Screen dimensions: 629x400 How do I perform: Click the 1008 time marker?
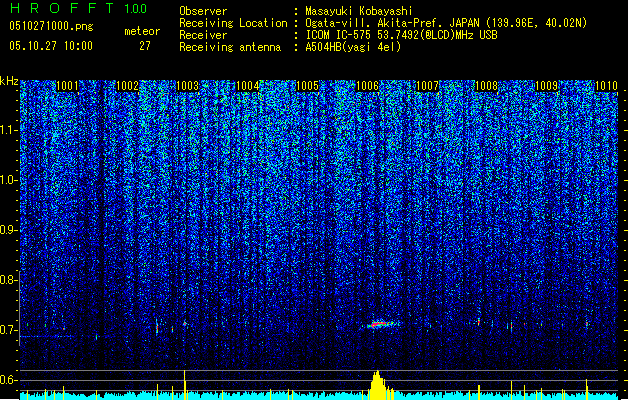coord(487,86)
